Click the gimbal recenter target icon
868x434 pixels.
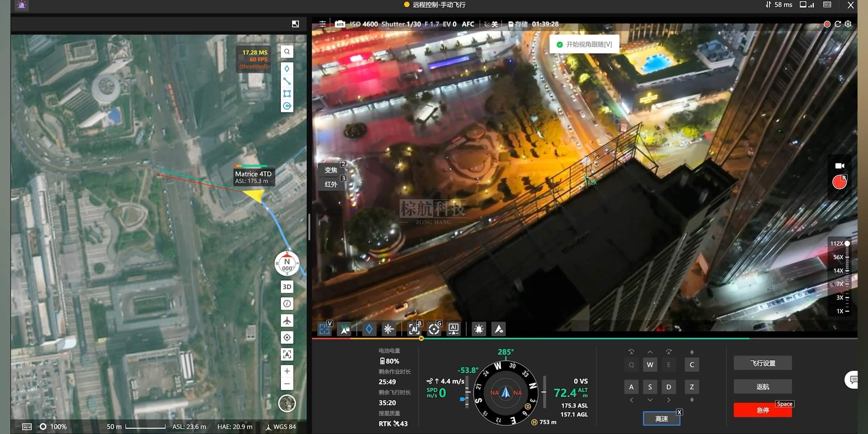434,329
